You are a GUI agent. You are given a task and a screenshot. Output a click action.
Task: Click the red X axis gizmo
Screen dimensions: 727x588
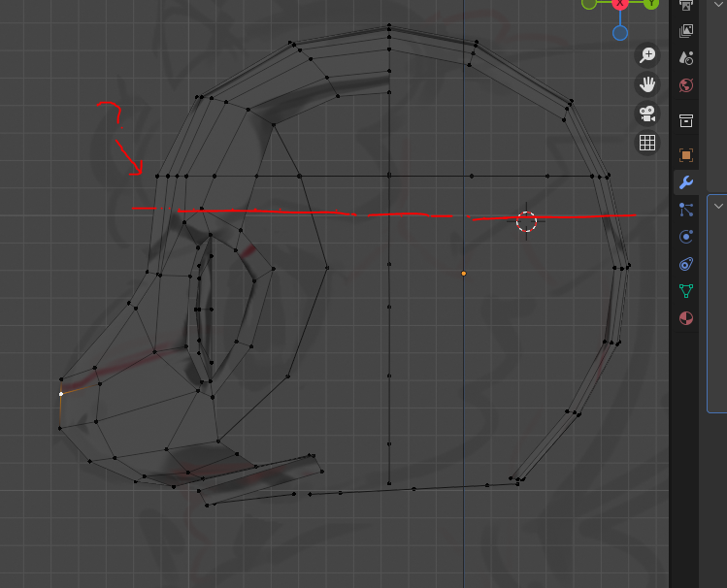[x=619, y=4]
